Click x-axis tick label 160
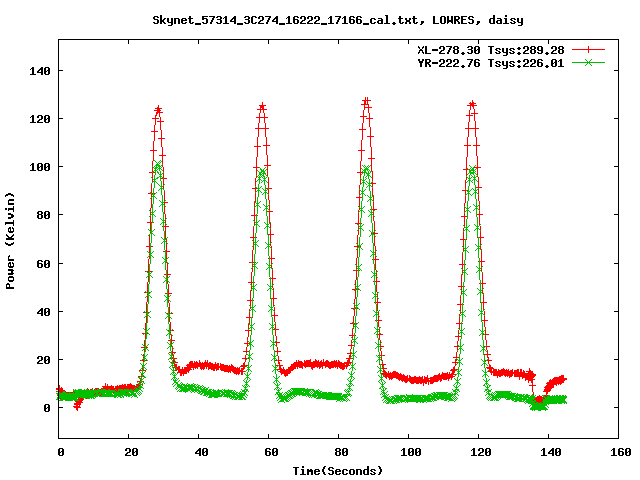Image resolution: width=640 pixels, height=480 pixels. [x=621, y=452]
